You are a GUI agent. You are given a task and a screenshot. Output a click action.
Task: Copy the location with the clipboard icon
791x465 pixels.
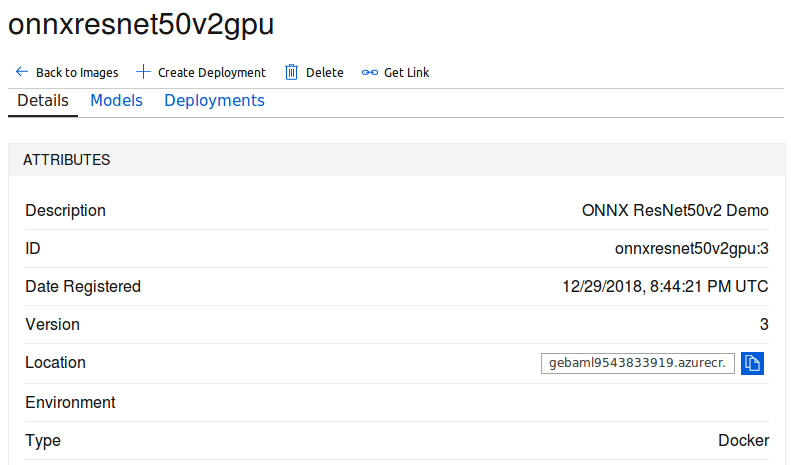pyautogui.click(x=753, y=363)
